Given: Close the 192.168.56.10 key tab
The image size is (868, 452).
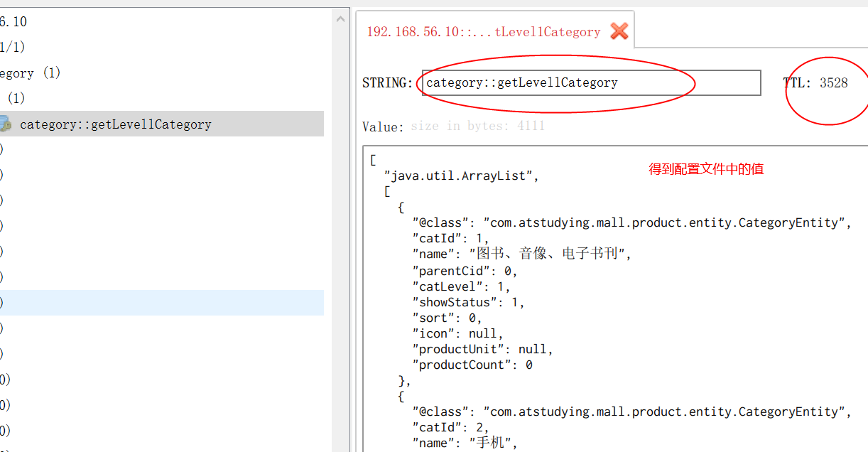Looking at the screenshot, I should tap(619, 31).
